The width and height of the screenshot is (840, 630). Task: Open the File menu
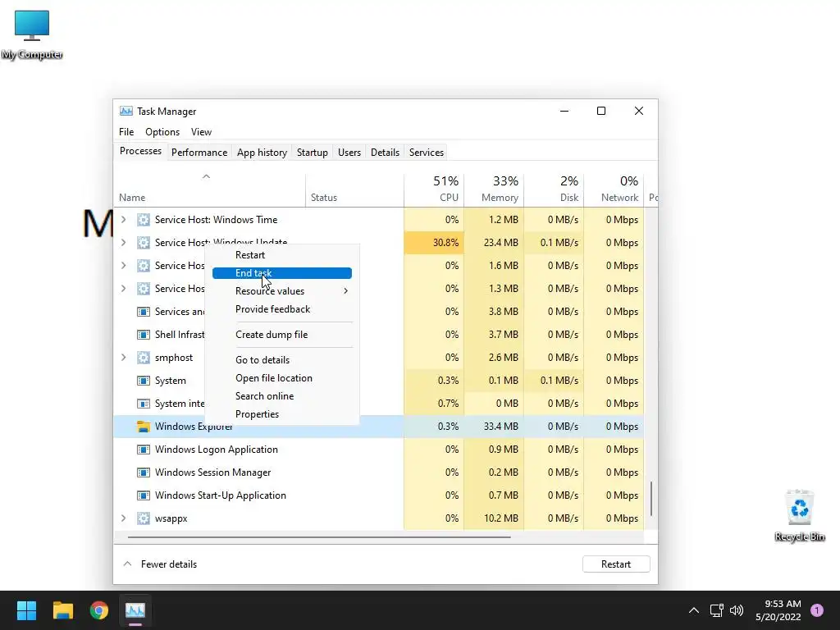pos(126,132)
